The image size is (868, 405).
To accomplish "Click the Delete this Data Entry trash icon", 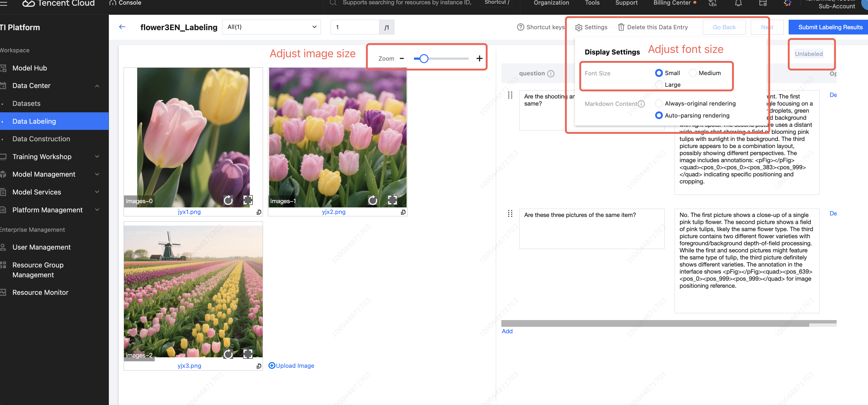I will 621,27.
